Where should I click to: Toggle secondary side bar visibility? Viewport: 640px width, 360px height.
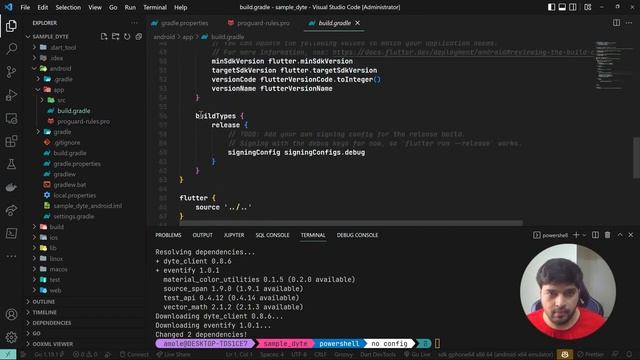click(573, 7)
